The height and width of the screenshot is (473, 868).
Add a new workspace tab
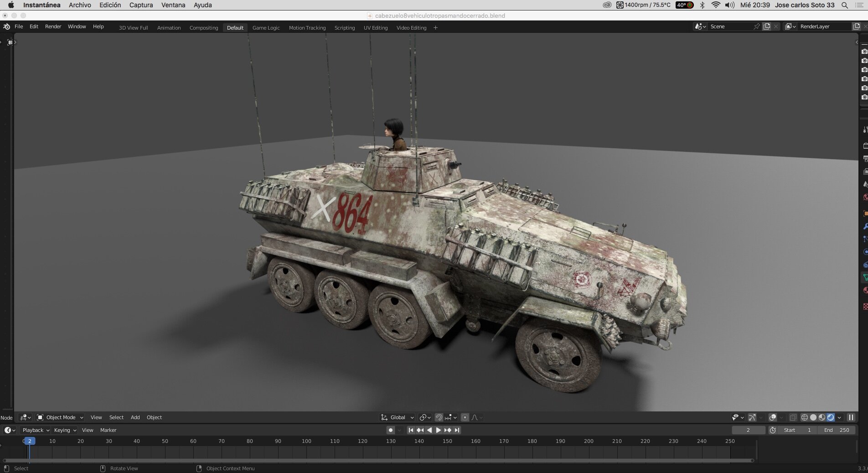click(435, 28)
